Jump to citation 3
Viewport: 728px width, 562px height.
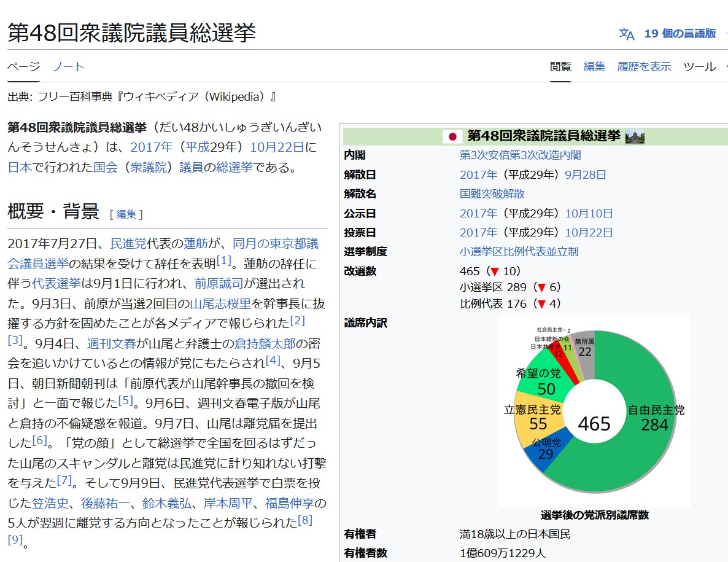[x=15, y=340]
